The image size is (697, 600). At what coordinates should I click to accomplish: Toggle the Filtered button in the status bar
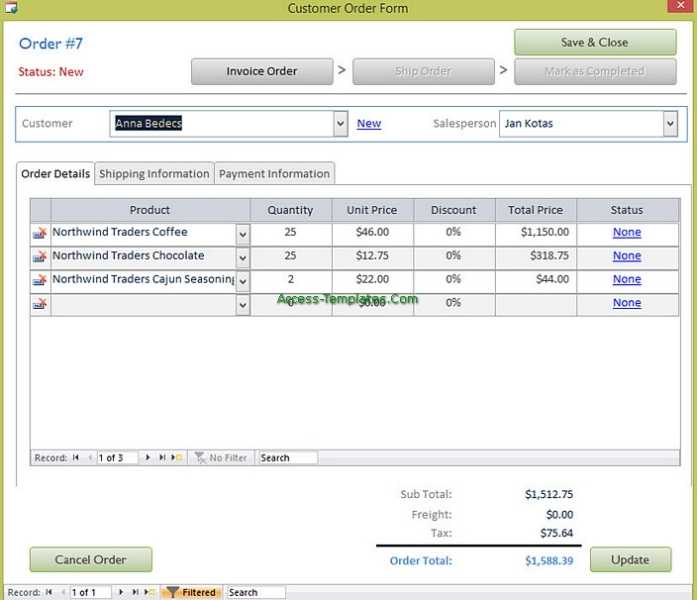coord(191,593)
